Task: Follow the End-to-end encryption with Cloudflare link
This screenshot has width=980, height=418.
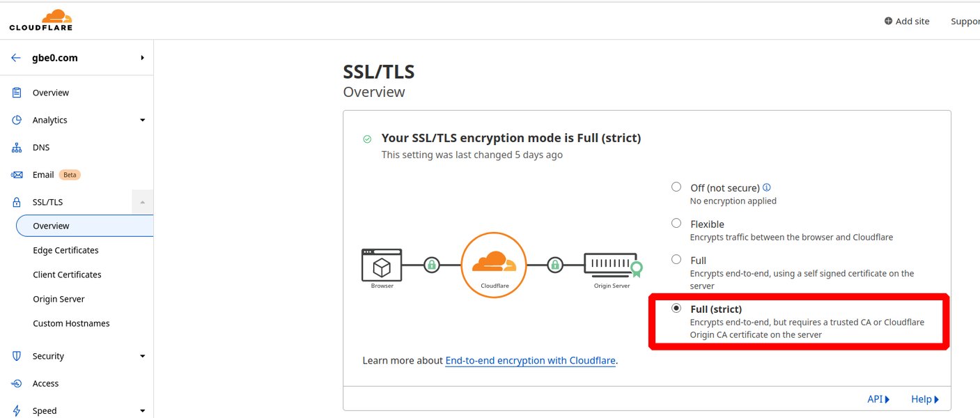Action: (x=530, y=360)
